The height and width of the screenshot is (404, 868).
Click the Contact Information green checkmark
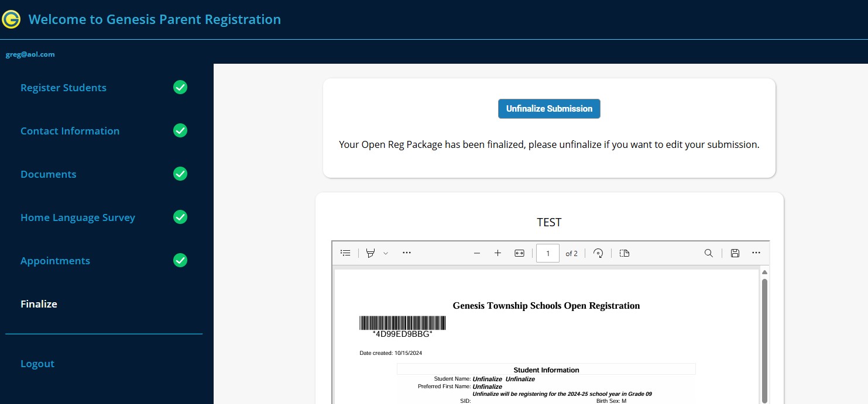click(180, 130)
